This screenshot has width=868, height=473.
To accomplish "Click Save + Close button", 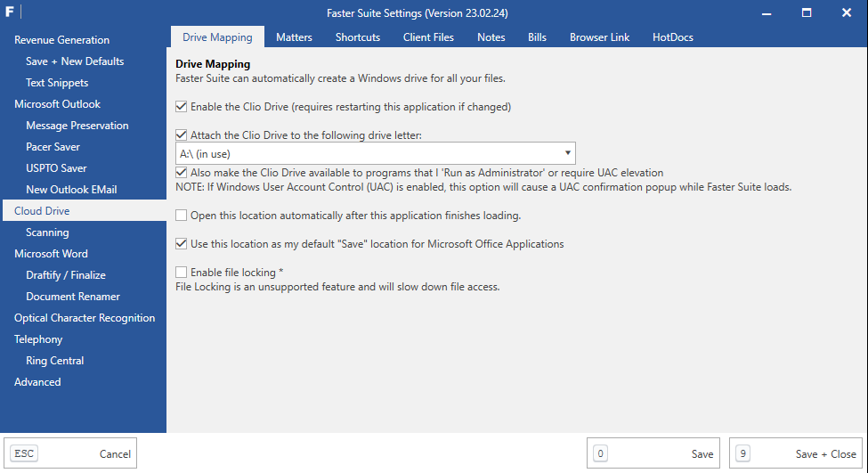I will pyautogui.click(x=796, y=453).
